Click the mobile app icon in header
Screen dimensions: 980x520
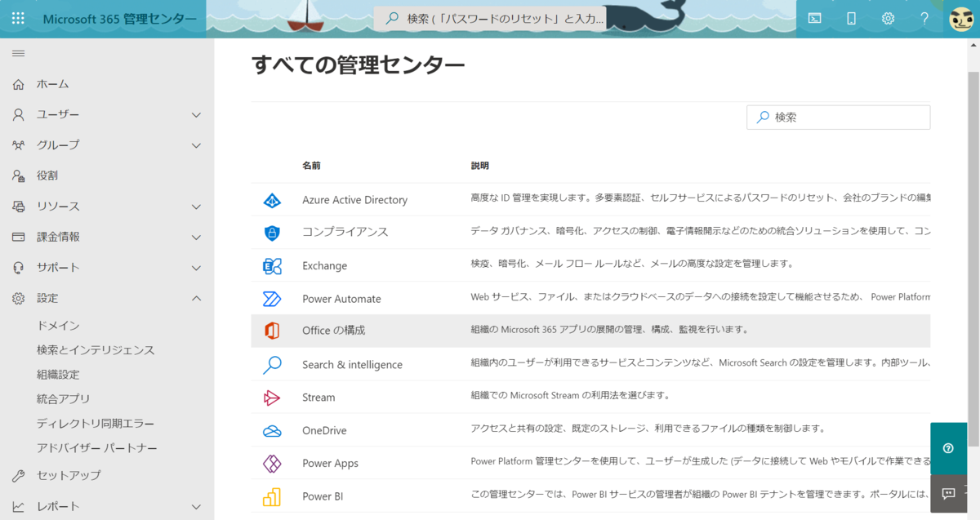pos(851,18)
